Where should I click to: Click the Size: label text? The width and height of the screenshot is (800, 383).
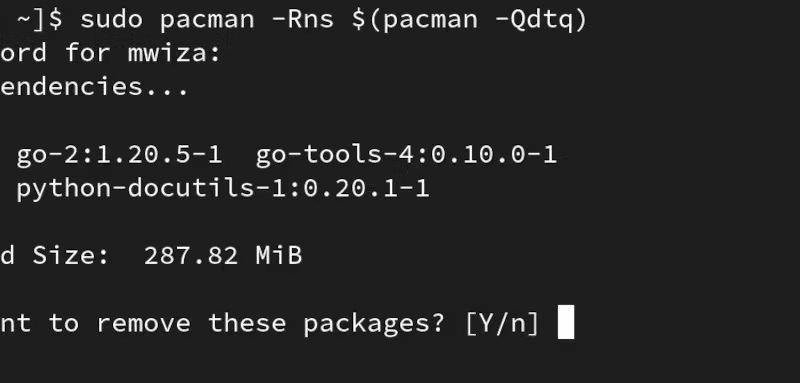click(71, 255)
